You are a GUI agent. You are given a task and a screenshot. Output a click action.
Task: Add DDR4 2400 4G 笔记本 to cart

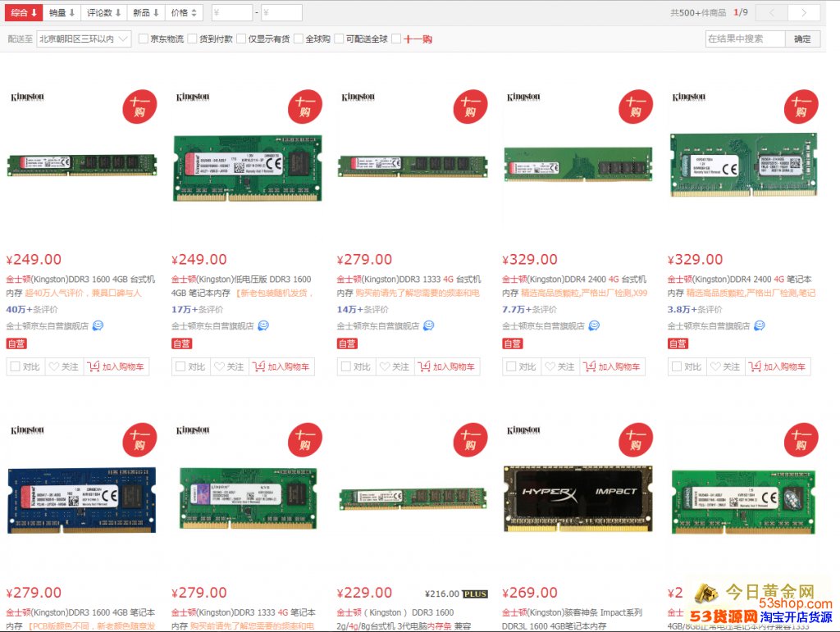coord(778,366)
